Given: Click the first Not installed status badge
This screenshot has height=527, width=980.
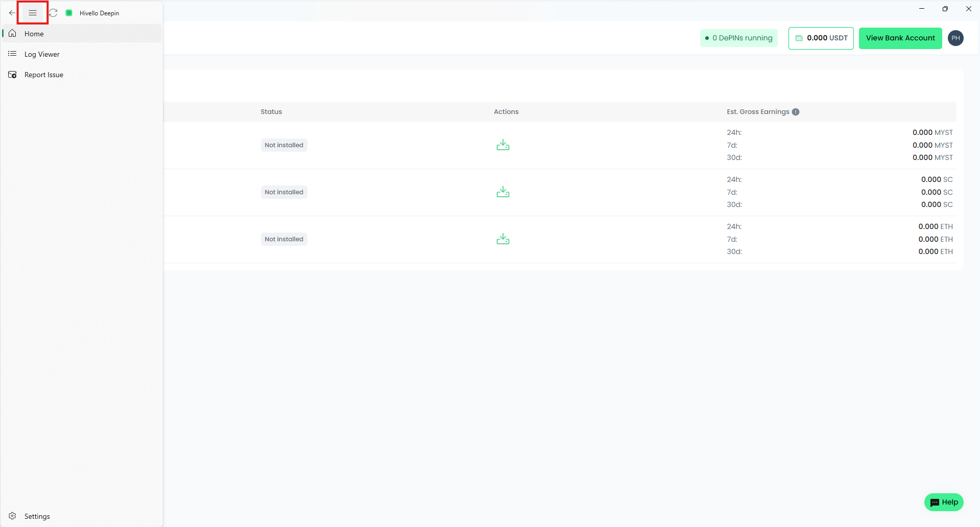Looking at the screenshot, I should 284,145.
